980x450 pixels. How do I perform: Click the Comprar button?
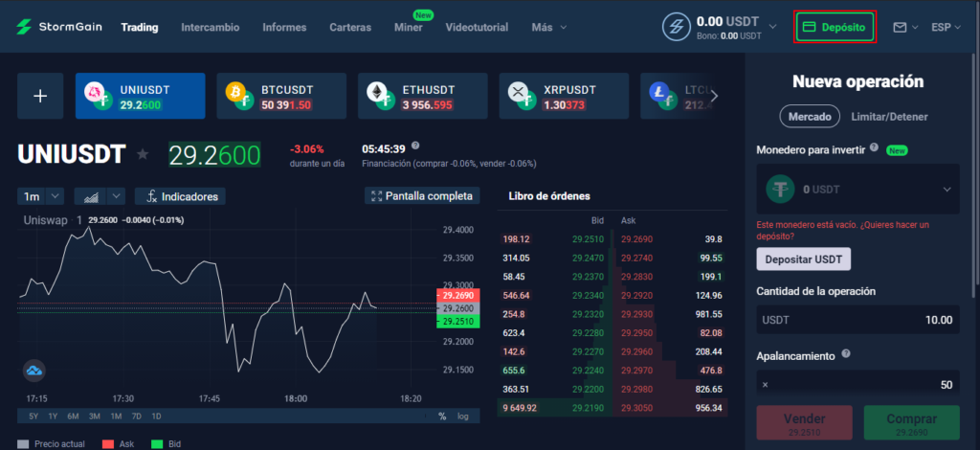(912, 422)
